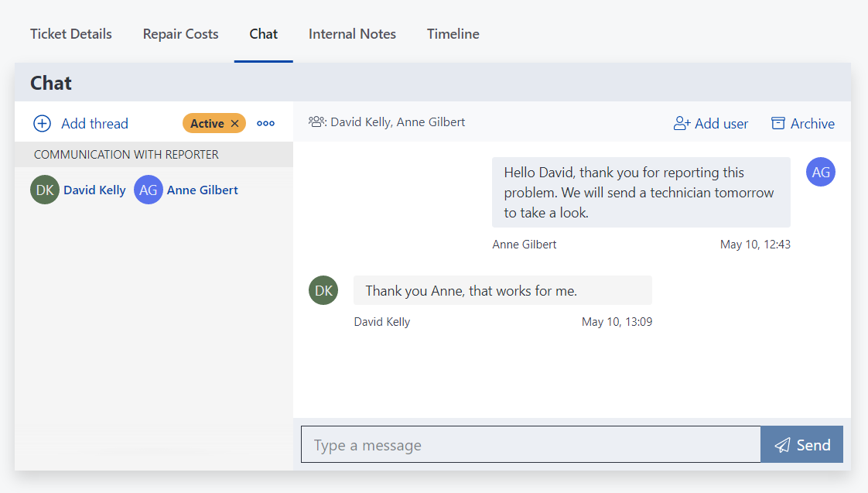Select the Chat tab
Viewport: 868px width, 493px height.
tap(264, 34)
